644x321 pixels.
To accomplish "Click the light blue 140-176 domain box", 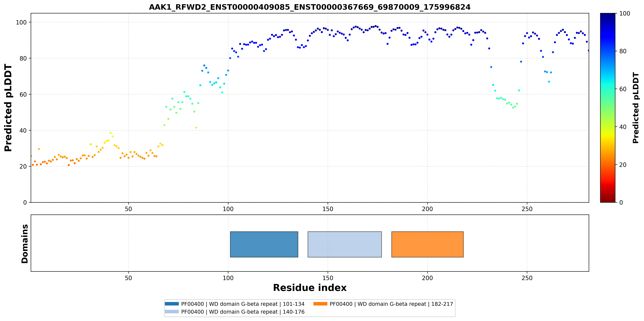I will [345, 244].
